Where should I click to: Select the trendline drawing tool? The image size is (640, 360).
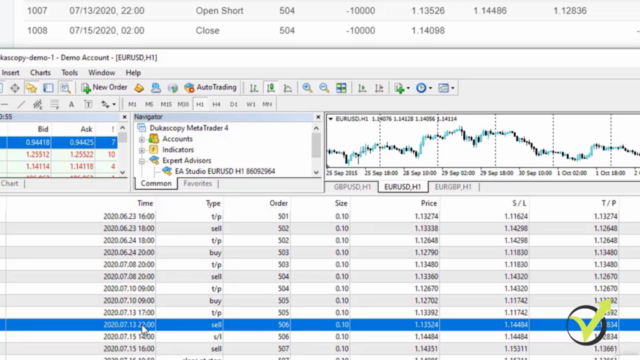pyautogui.click(x=21, y=104)
